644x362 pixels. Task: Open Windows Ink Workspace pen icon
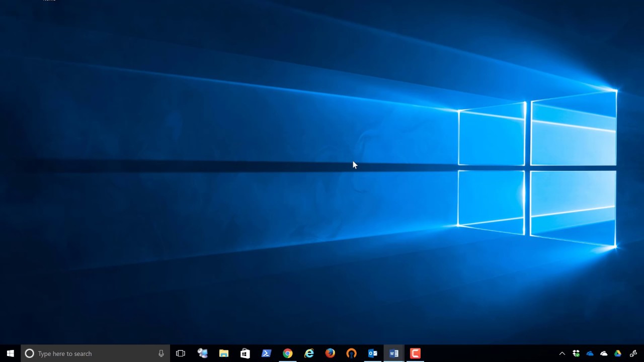pos(633,353)
